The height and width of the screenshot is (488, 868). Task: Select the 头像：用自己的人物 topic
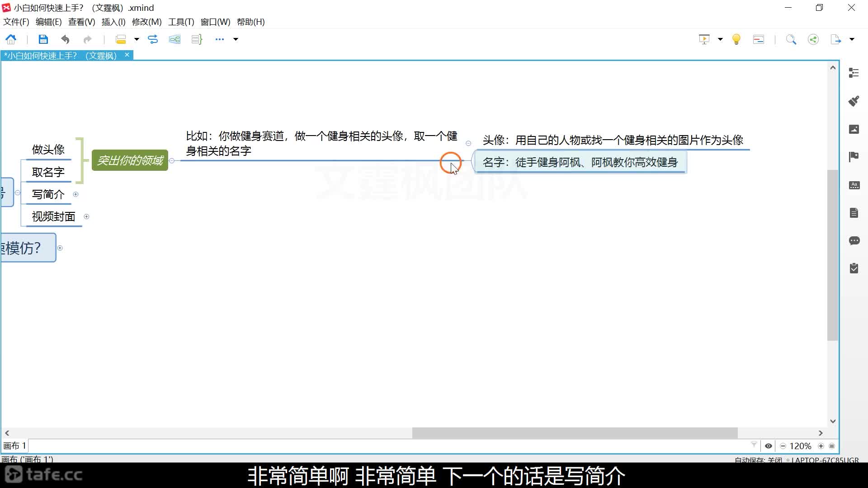613,140
